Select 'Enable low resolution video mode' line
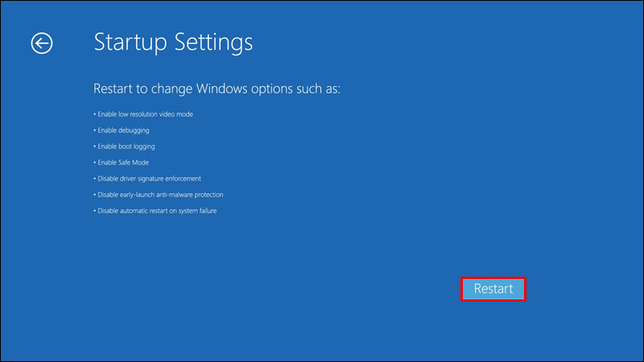644x362 pixels. pos(144,114)
